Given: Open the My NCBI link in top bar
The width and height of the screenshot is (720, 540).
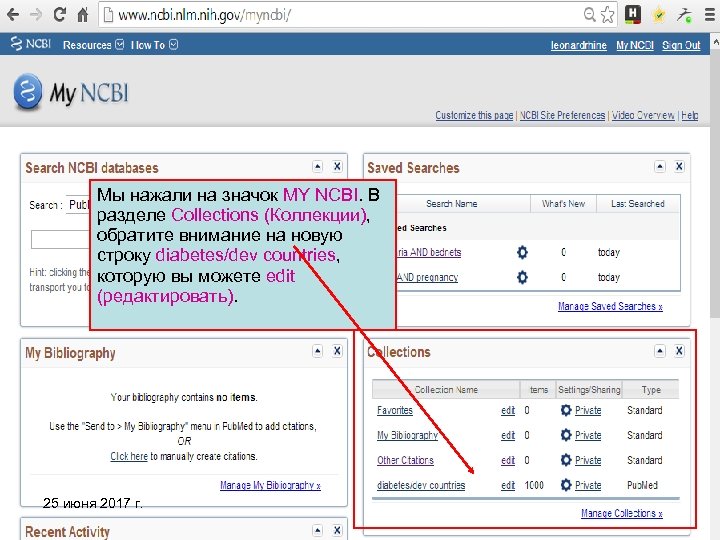Looking at the screenshot, I should click(635, 45).
